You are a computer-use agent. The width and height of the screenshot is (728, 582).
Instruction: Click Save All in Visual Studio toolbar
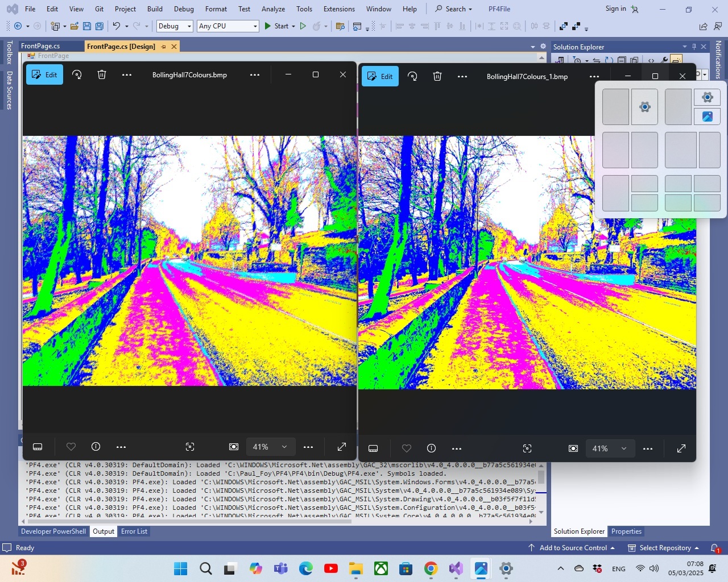click(100, 26)
